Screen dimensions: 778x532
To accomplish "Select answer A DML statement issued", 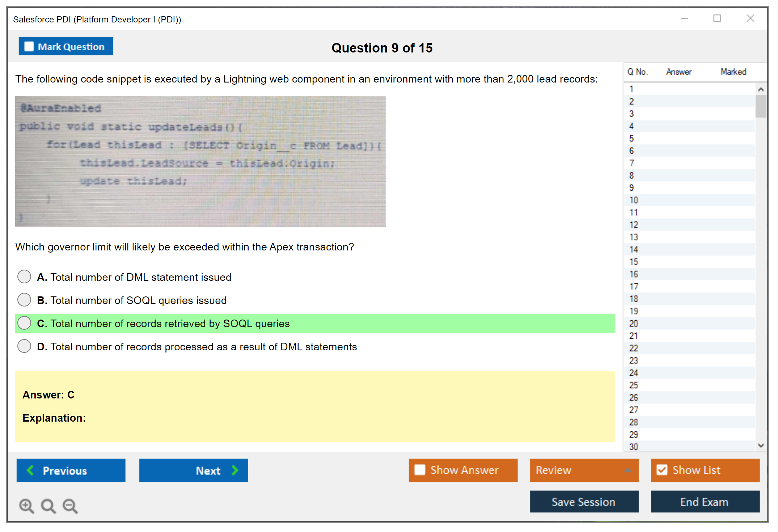I will coord(24,277).
